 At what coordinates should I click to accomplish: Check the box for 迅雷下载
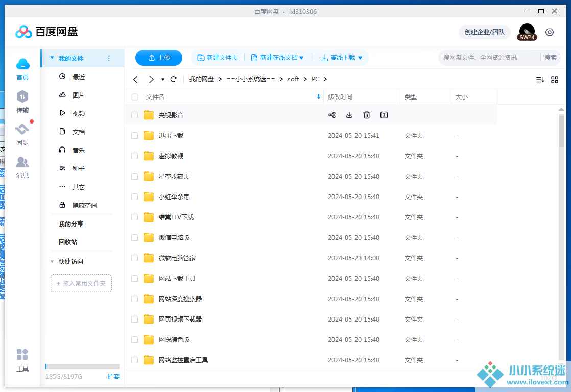pos(135,135)
